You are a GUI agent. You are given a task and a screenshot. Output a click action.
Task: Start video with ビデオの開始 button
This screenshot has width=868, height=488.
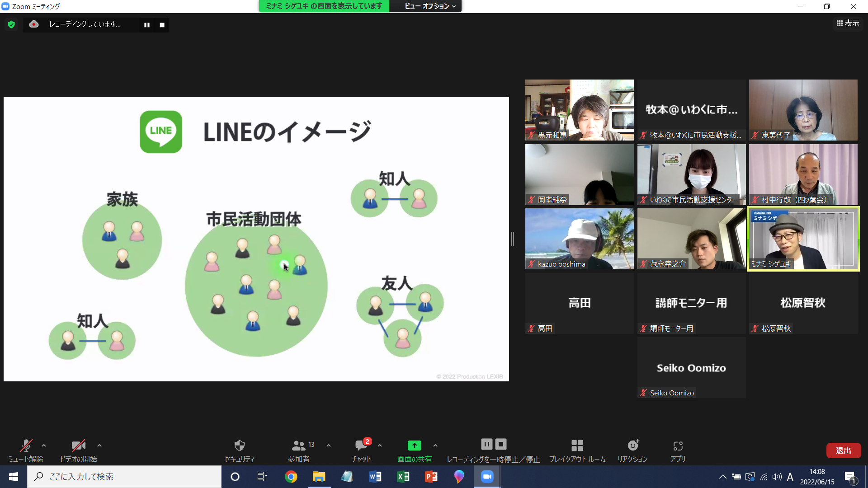(x=78, y=450)
